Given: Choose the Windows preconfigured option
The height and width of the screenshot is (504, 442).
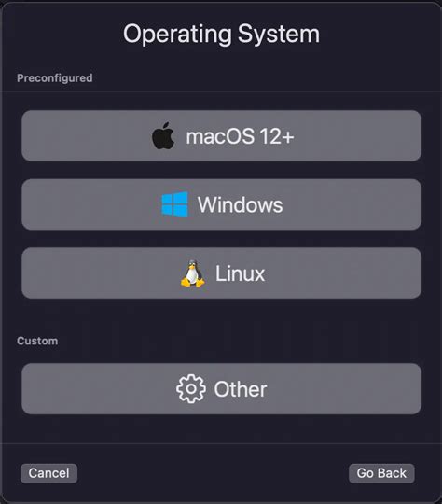Looking at the screenshot, I should [x=221, y=204].
